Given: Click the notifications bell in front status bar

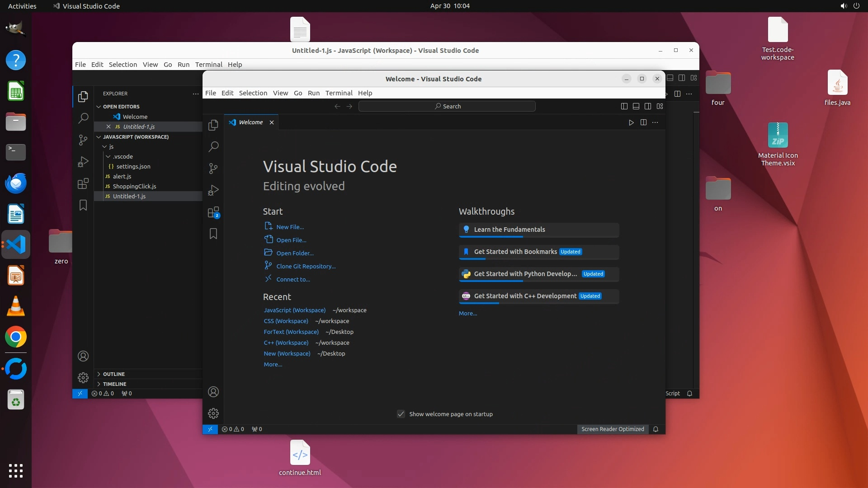Looking at the screenshot, I should coord(656,429).
